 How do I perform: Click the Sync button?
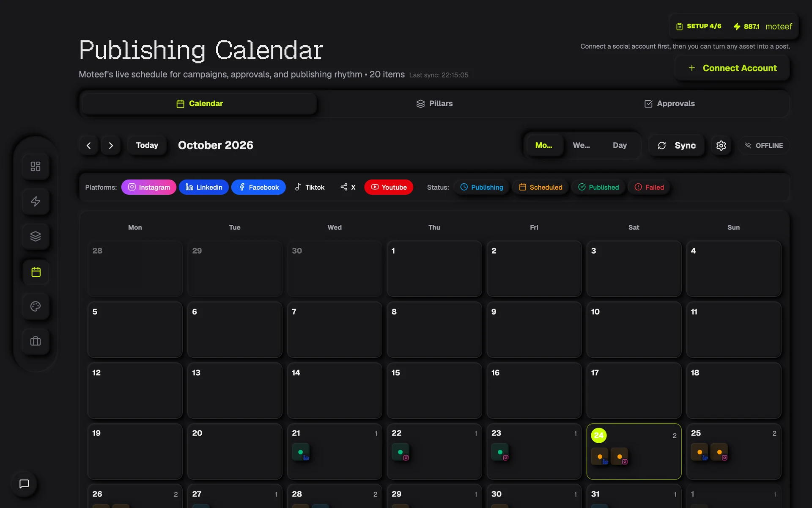pyautogui.click(x=677, y=146)
